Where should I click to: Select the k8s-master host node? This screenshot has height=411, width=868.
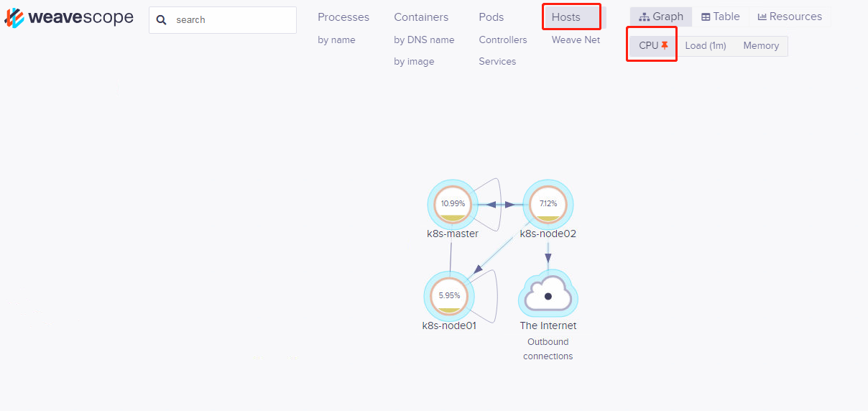click(453, 204)
